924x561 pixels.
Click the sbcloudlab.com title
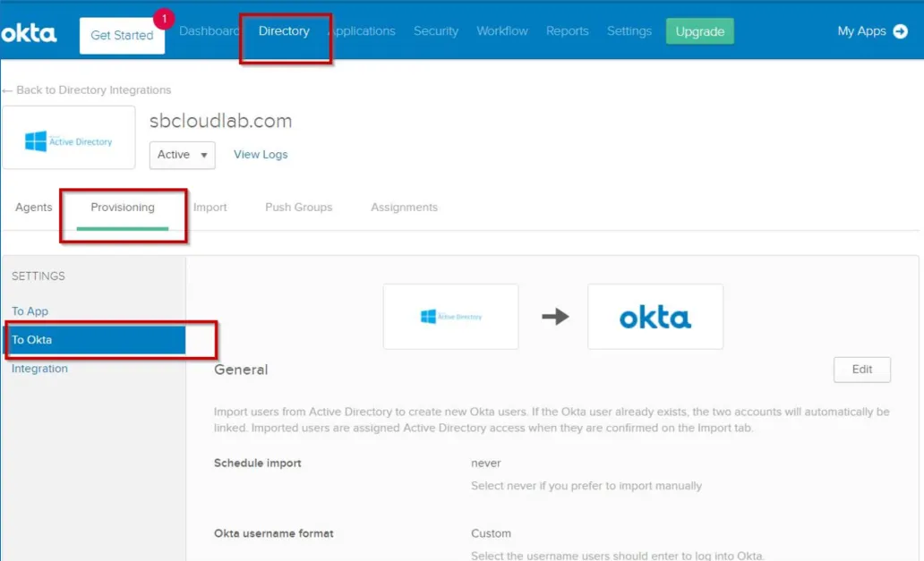click(x=221, y=121)
